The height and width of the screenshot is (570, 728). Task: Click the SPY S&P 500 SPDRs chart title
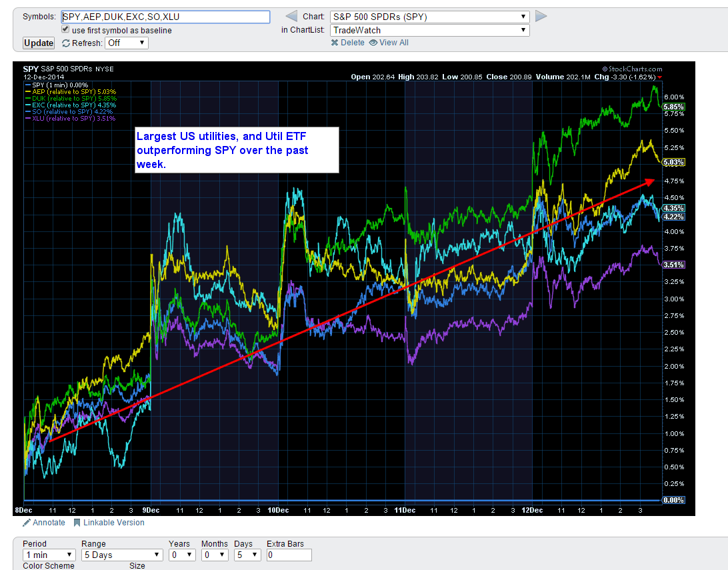(x=68, y=69)
